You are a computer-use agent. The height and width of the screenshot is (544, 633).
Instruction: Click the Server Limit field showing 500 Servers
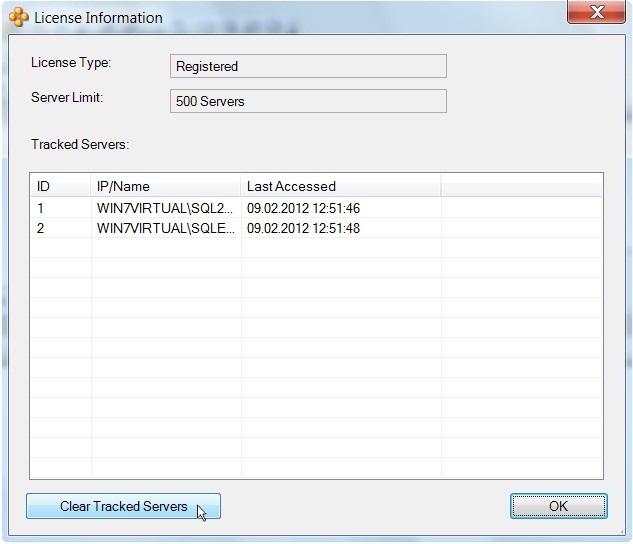pos(308,101)
